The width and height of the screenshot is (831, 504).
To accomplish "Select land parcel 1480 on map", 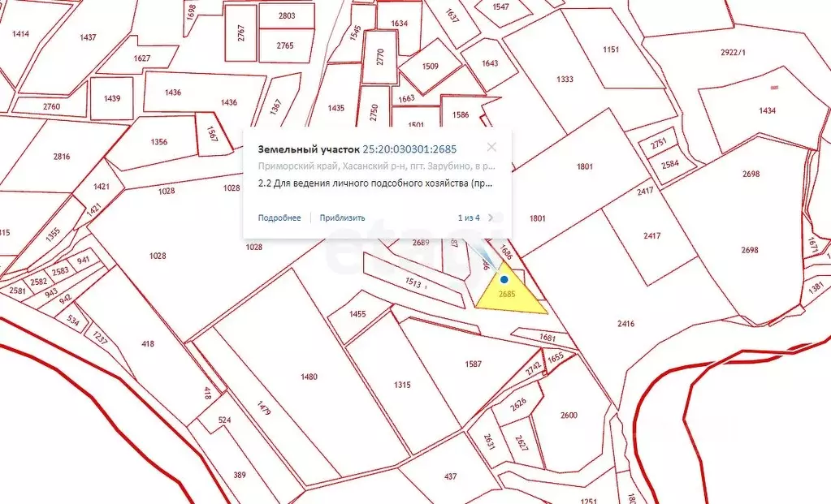I will [x=309, y=377].
